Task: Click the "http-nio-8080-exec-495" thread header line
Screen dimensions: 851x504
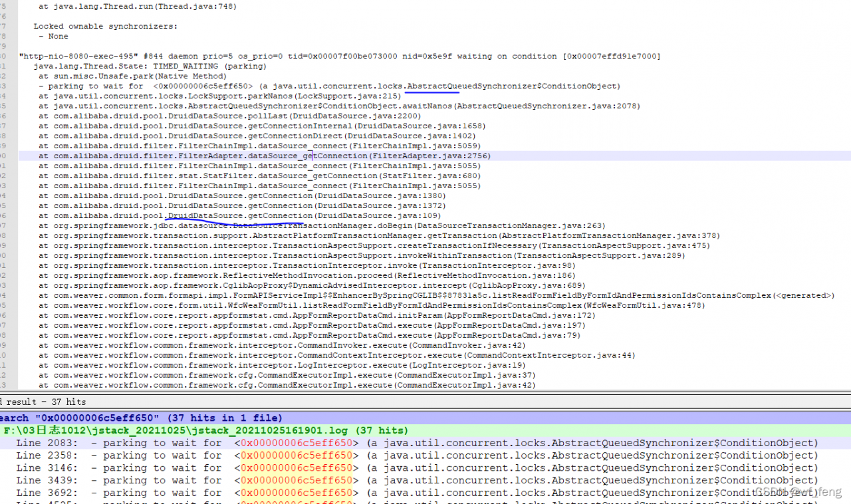Action: pyautogui.click(x=340, y=56)
